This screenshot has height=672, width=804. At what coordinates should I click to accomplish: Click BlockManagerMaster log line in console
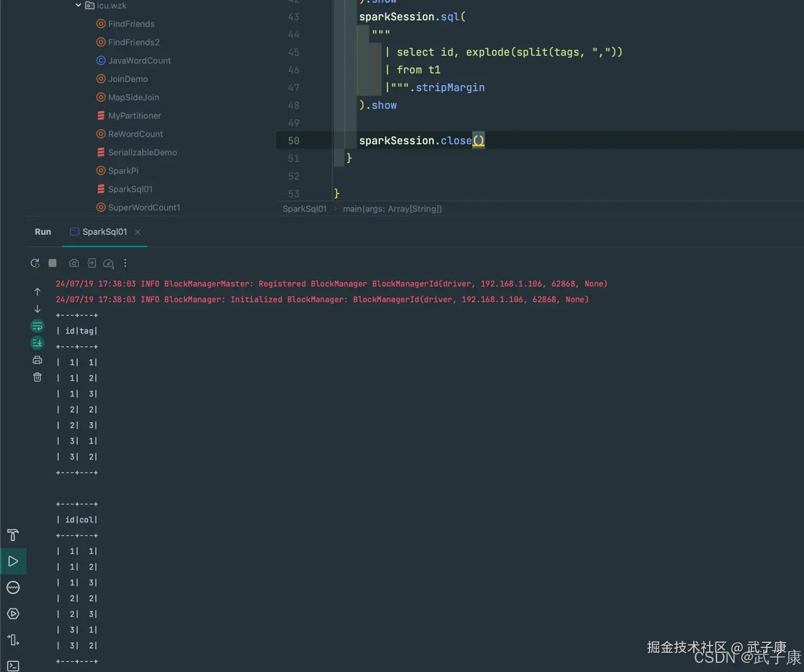332,284
